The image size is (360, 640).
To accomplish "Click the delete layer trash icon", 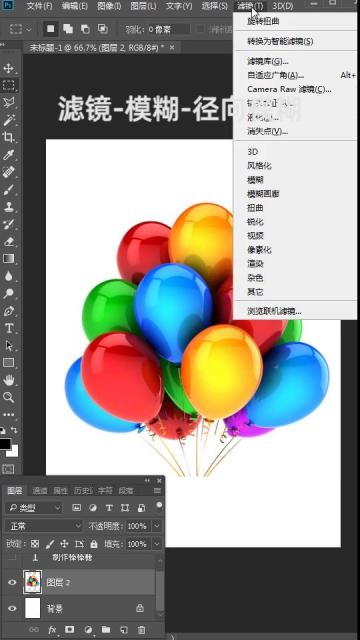I will (141, 630).
